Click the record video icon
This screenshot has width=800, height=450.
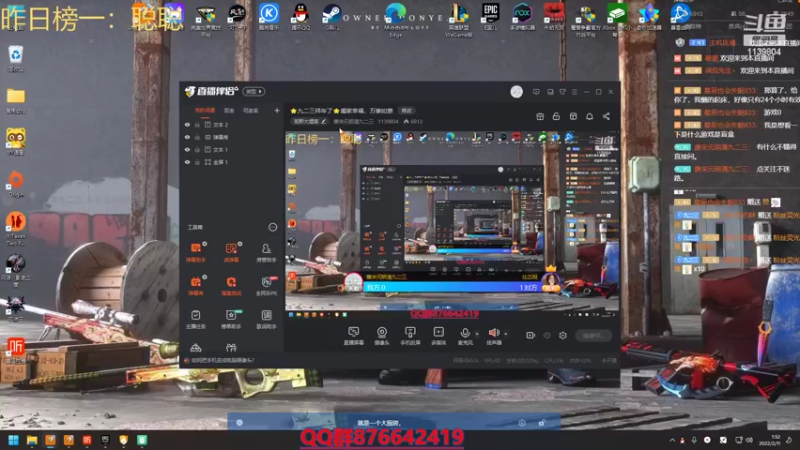tap(531, 335)
